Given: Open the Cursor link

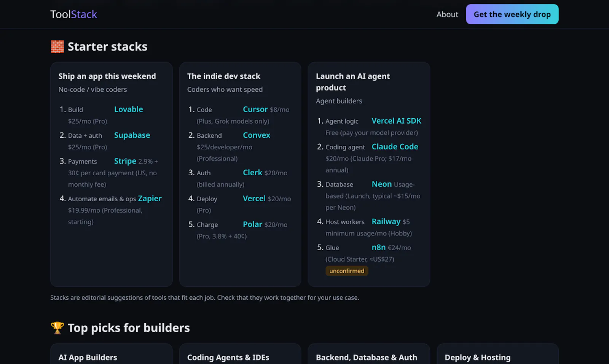Looking at the screenshot, I should point(255,109).
